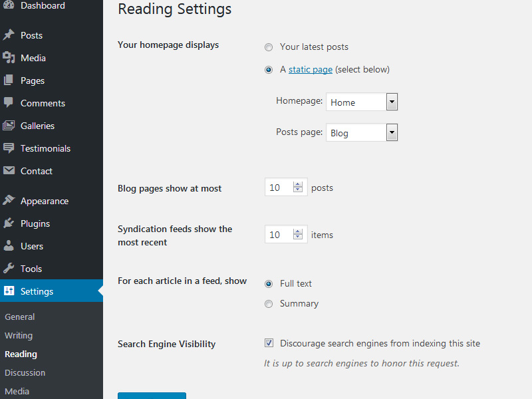Viewport: 532px width, 399px height.
Task: Select 'Your latest posts' radio button
Action: pyautogui.click(x=269, y=47)
